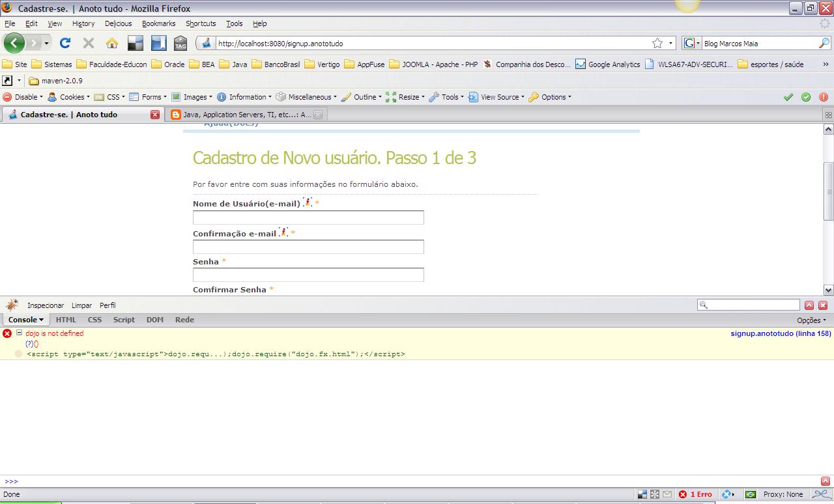This screenshot has width=834, height=504.
Task: Open the Options item on Web Developer toolbar
Action: (550, 97)
